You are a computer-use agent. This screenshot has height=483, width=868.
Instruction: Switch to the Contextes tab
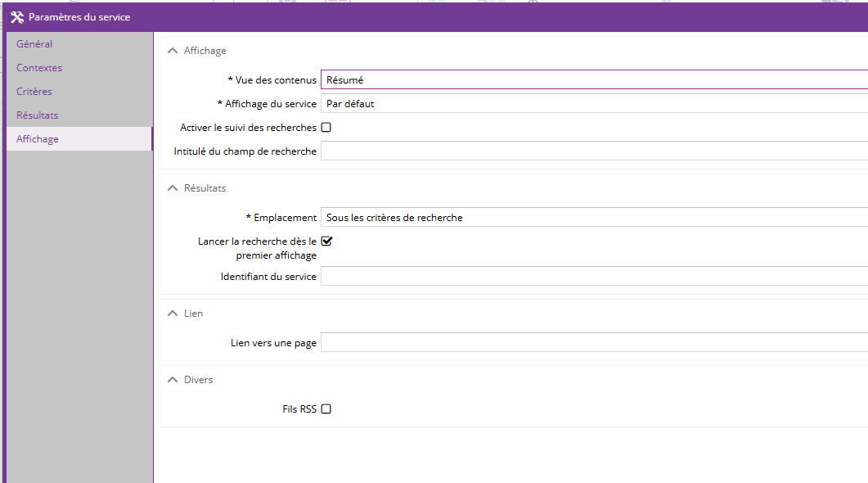[39, 68]
